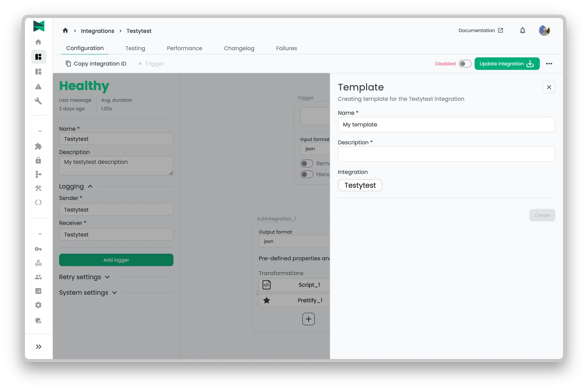Open the key credentials icon
The height and width of the screenshot is (391, 588).
tap(39, 249)
